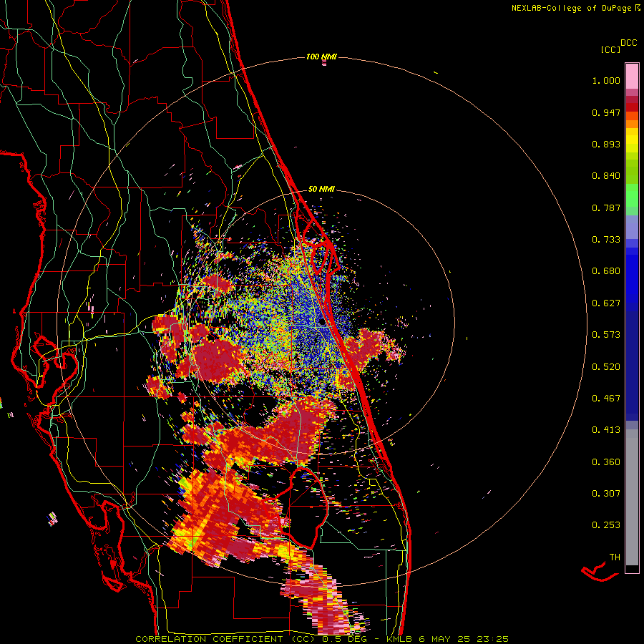The height and width of the screenshot is (644, 644).
Task: Click the "1.000" scale value
Action: 606,80
